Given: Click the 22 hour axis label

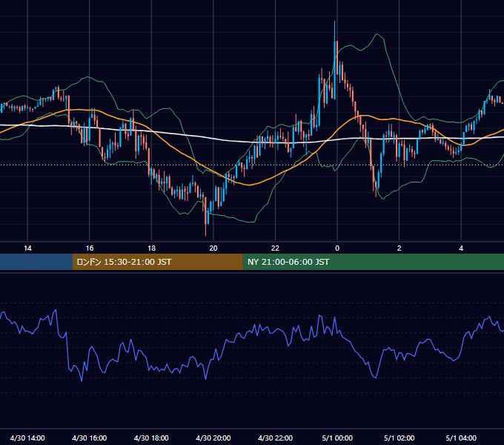Looking at the screenshot, I should click(x=275, y=248).
